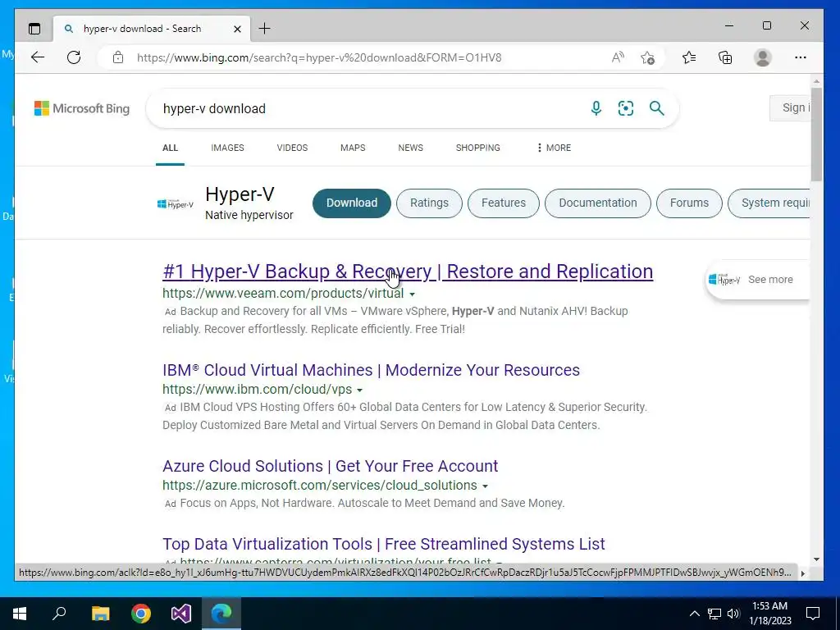Viewport: 840px width, 630px height.
Task: Click the browser address bar URL
Action: [319, 57]
